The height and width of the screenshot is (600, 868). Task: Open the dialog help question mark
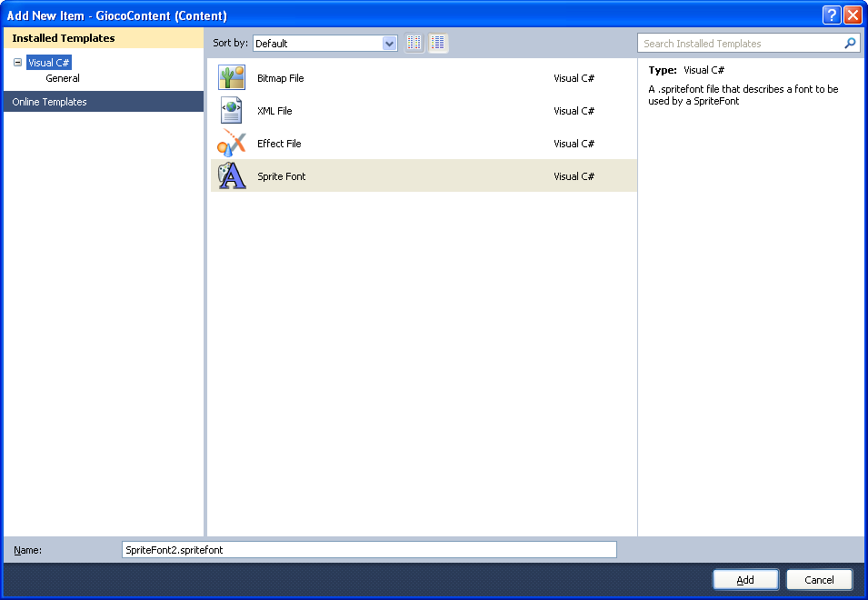click(832, 15)
